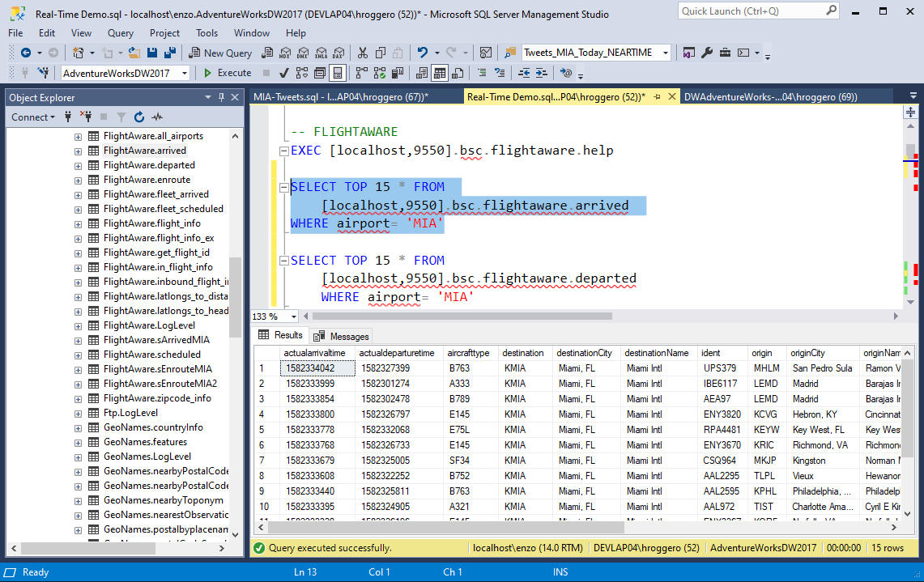The height and width of the screenshot is (582, 924).
Task: Expand the FlightAware.scheduled tree node
Action: (x=78, y=355)
